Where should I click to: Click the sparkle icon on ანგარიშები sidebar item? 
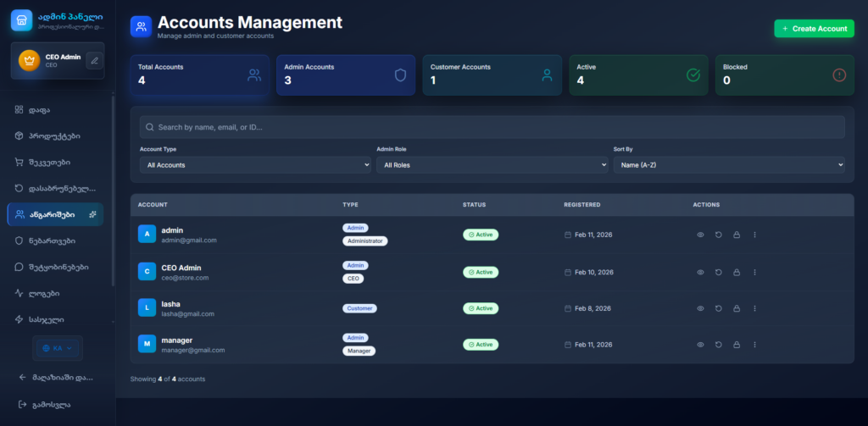92,214
